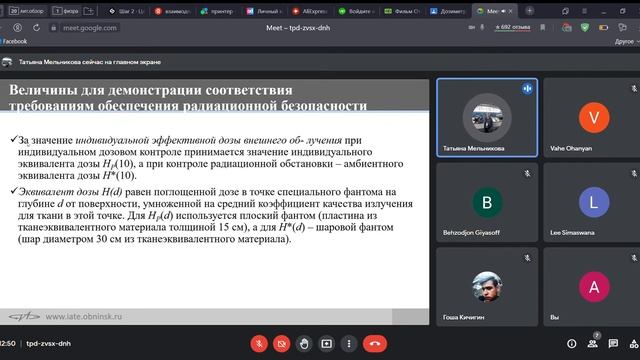Screen dimensions: 640x360
Task: Open a new browser tab
Action: 529,11
